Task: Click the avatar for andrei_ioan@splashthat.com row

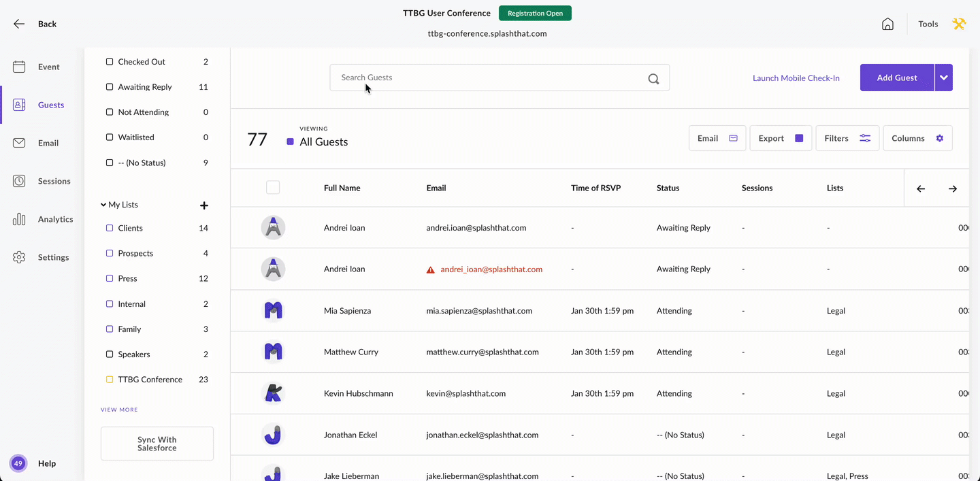Action: 273,269
